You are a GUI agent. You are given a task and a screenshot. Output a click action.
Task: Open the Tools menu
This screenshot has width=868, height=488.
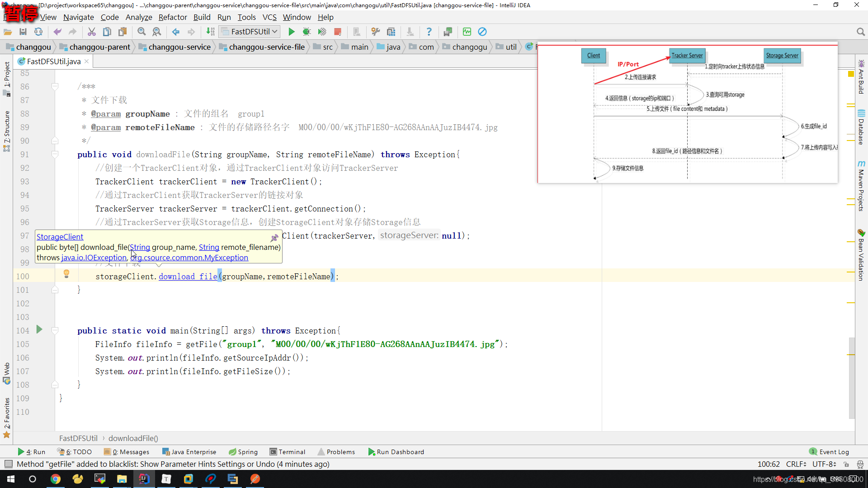(246, 17)
